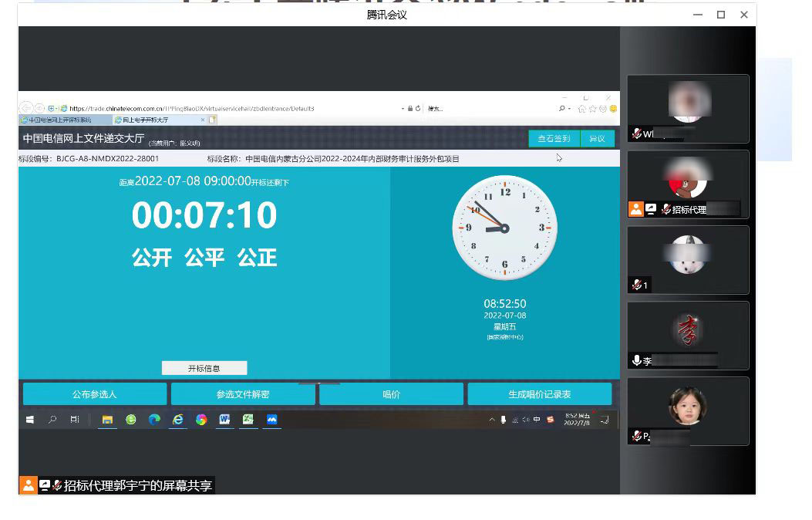Click screen-share icon on 招标代理 tile
Image resolution: width=812 pixels, height=520 pixels.
[x=651, y=209]
